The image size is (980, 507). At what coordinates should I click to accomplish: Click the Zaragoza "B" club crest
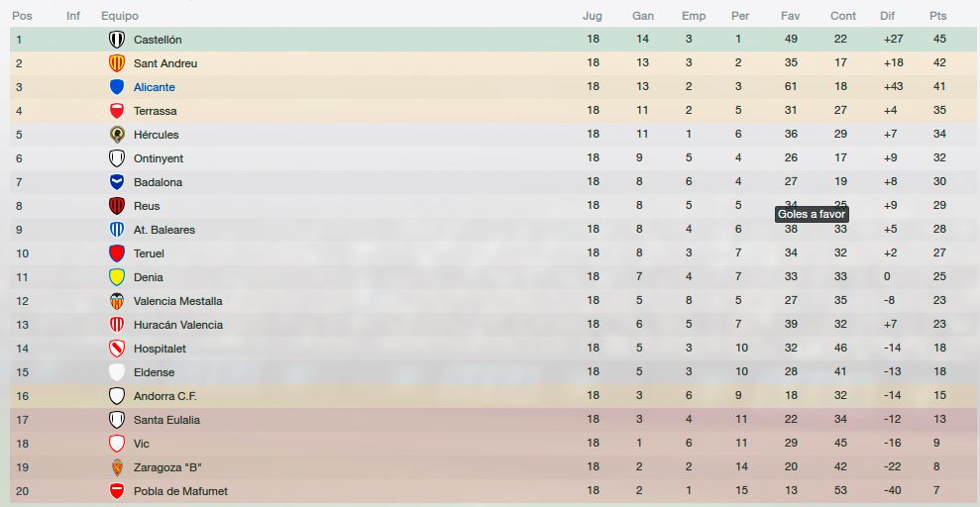tap(117, 467)
